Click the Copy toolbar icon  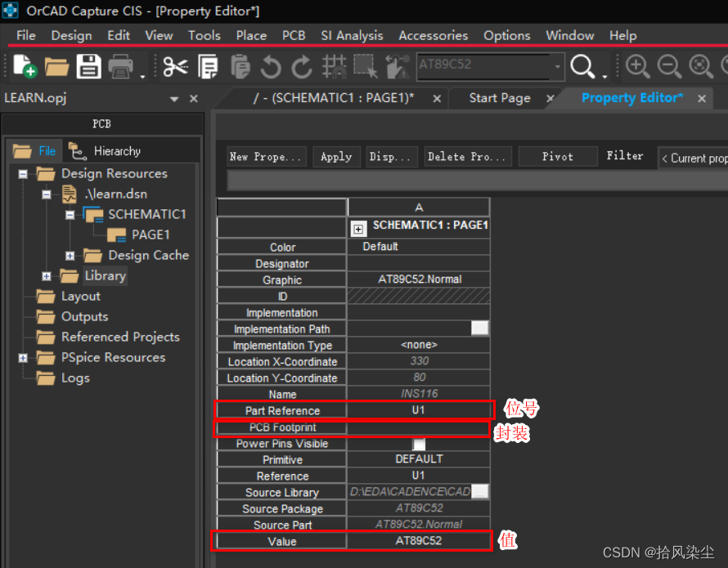tap(208, 66)
